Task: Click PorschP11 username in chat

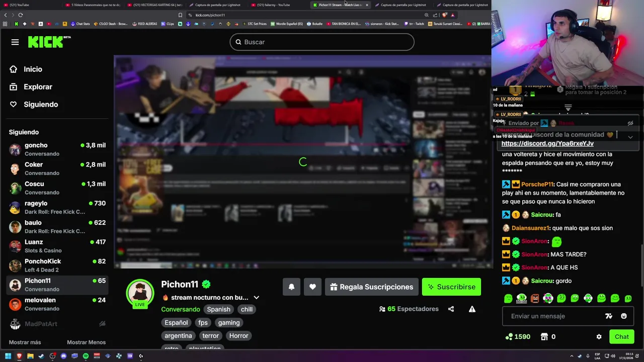Action: 537,185
